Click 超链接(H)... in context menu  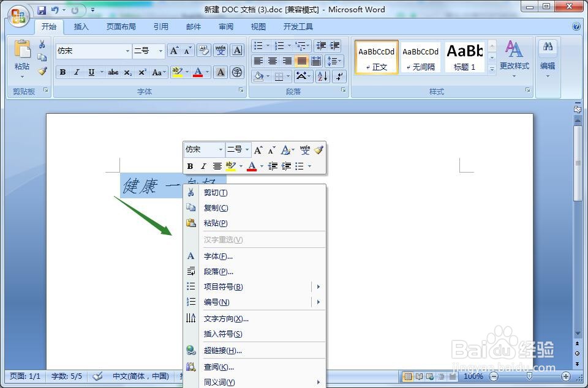(x=255, y=351)
